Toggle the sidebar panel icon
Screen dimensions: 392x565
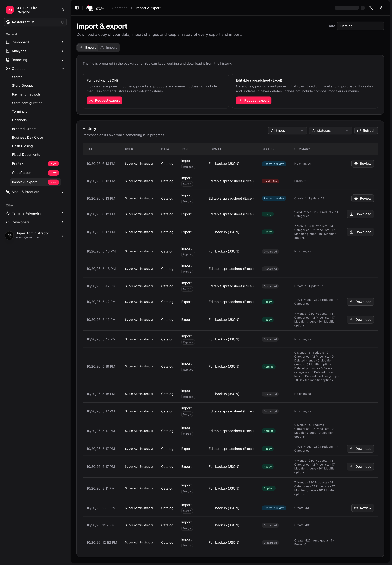click(77, 8)
